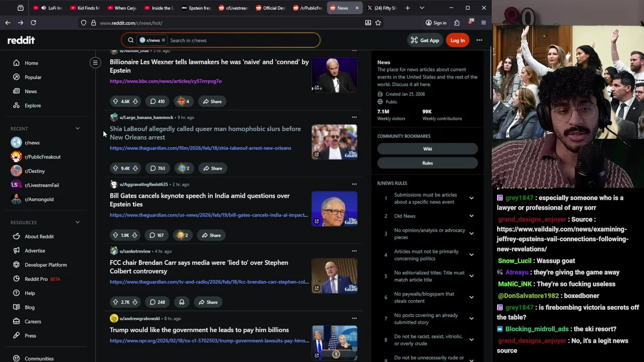
Task: Open overflow menu on Bill Gates post
Action: point(354,184)
